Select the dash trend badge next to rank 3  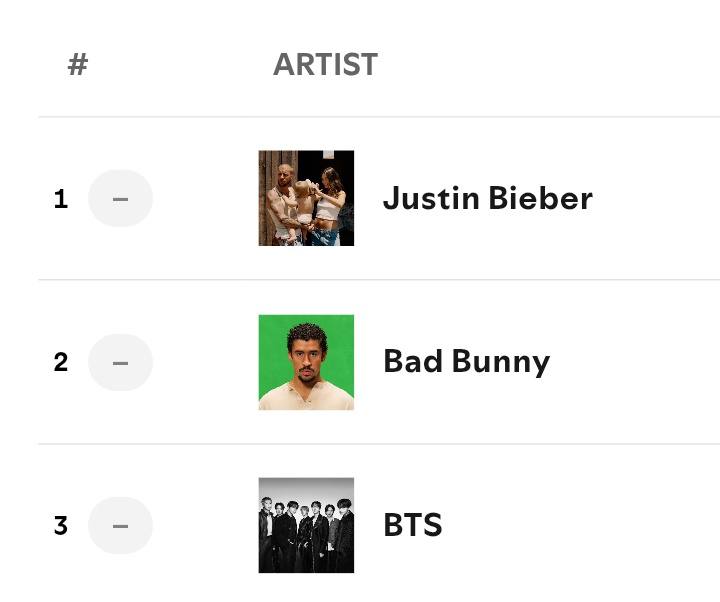(120, 525)
